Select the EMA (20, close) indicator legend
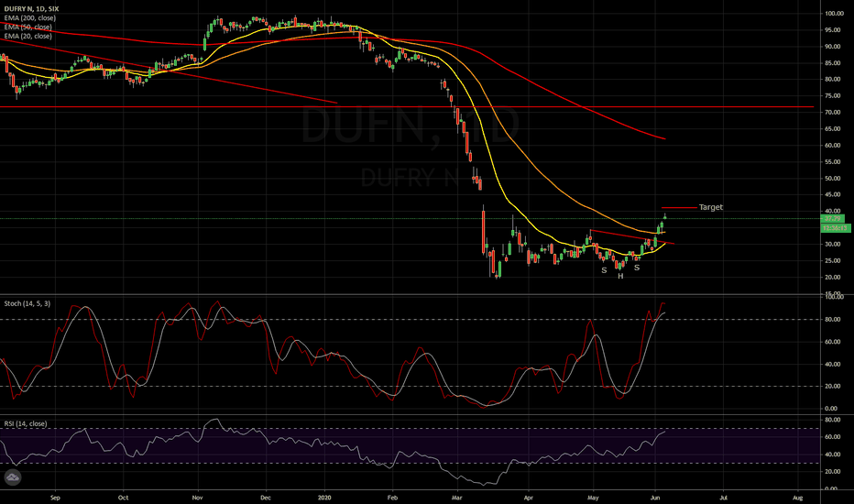854x504 pixels. [27, 36]
